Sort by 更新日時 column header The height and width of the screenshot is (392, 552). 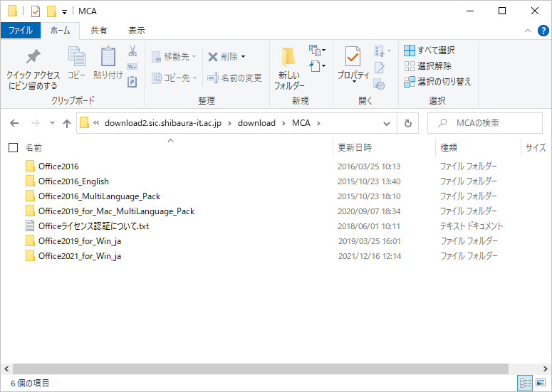[355, 148]
